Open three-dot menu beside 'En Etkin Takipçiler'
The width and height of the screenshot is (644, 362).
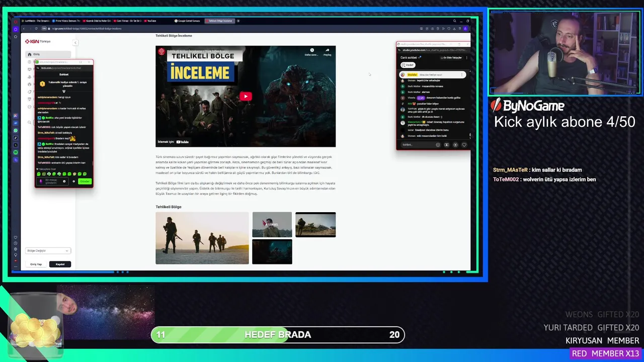[x=467, y=58]
